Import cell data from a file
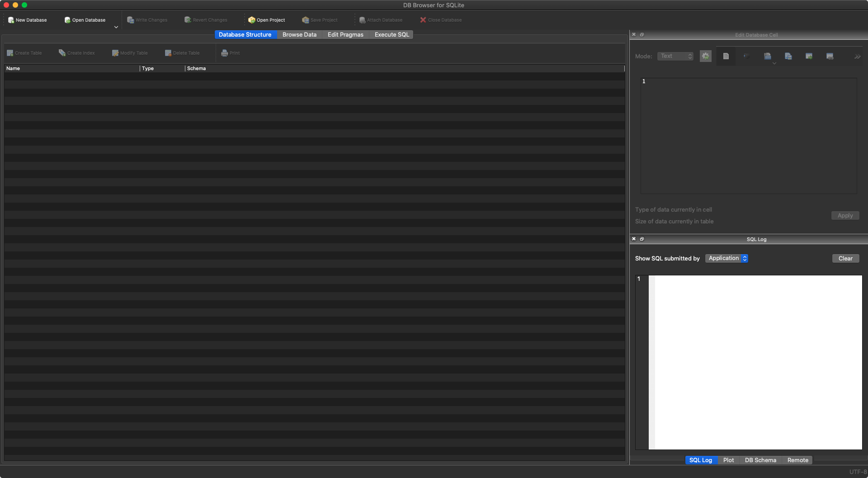The image size is (868, 478). (767, 56)
